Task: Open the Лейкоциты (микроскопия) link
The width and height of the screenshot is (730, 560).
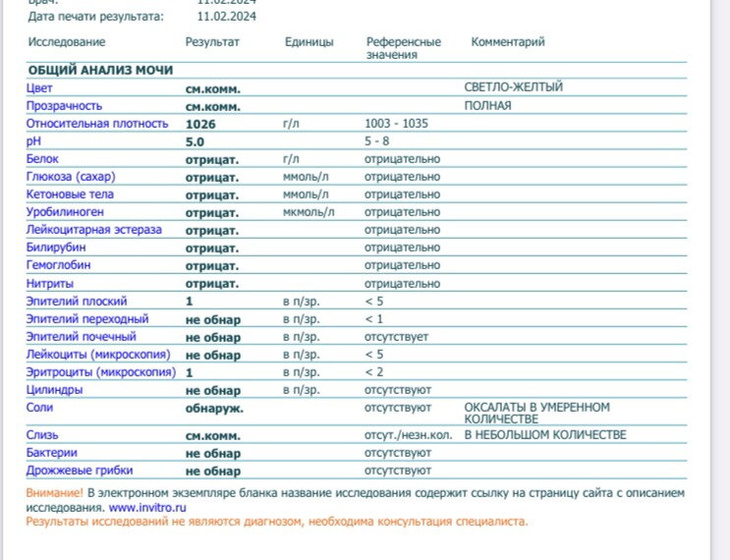Action: coord(98,354)
